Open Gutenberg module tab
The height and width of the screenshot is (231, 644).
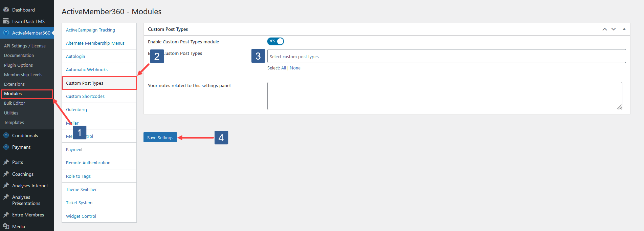[99, 109]
